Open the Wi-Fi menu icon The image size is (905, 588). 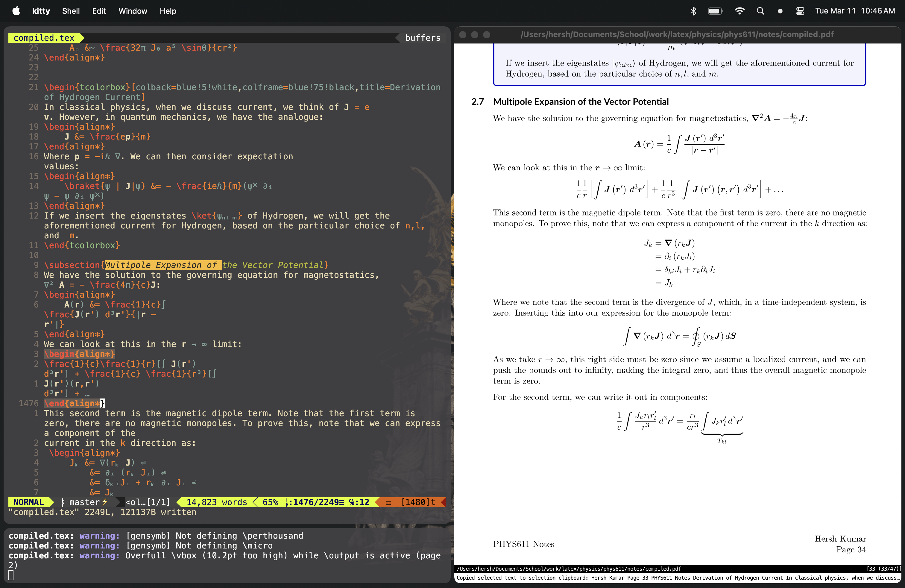click(739, 11)
